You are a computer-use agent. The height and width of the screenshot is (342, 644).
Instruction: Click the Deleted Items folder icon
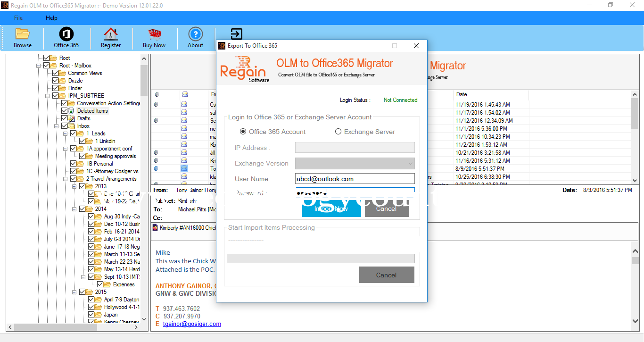coord(71,111)
